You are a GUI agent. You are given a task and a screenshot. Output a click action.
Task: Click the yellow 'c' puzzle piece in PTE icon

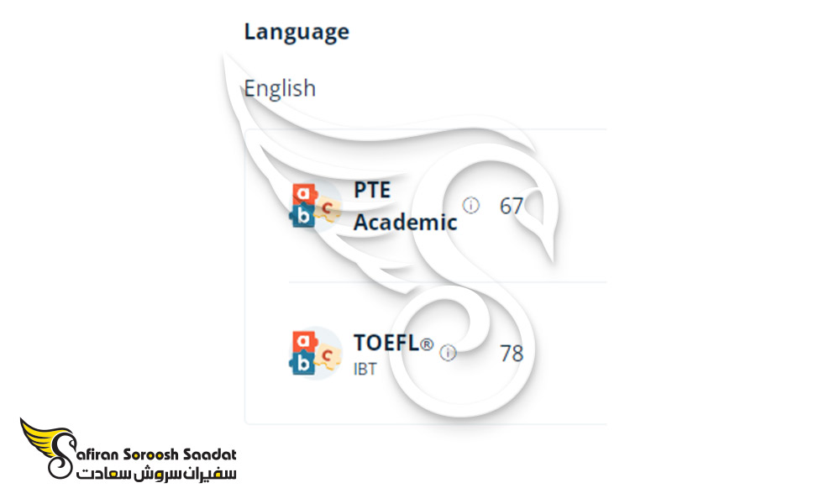[x=328, y=208]
